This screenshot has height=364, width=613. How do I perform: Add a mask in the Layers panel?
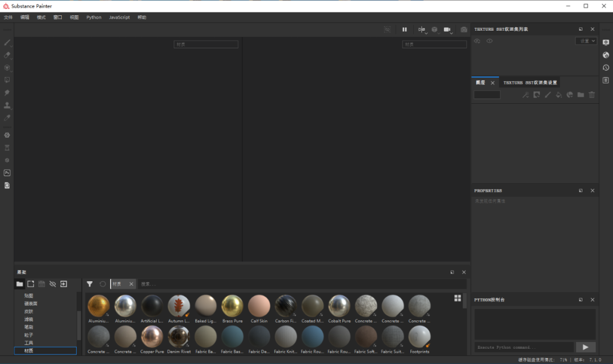pyautogui.click(x=537, y=95)
